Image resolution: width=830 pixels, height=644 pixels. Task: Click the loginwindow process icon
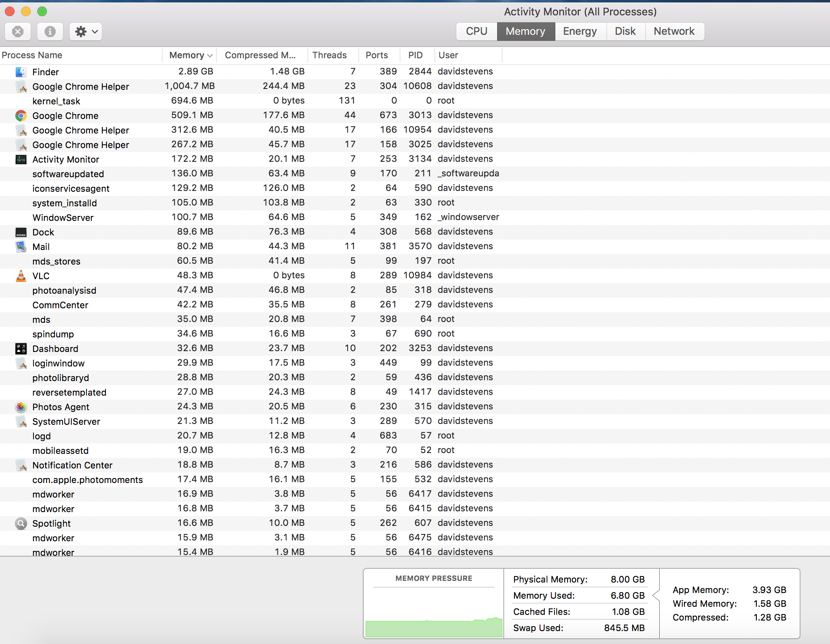(21, 363)
